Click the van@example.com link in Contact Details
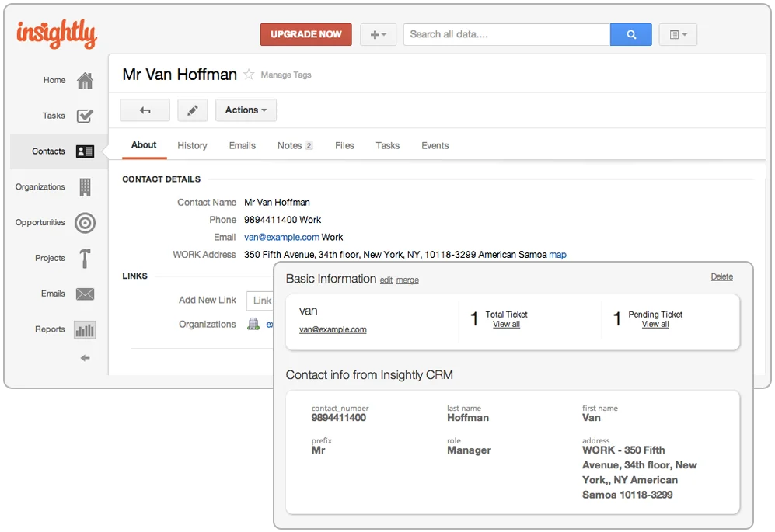The image size is (775, 532). 281,237
